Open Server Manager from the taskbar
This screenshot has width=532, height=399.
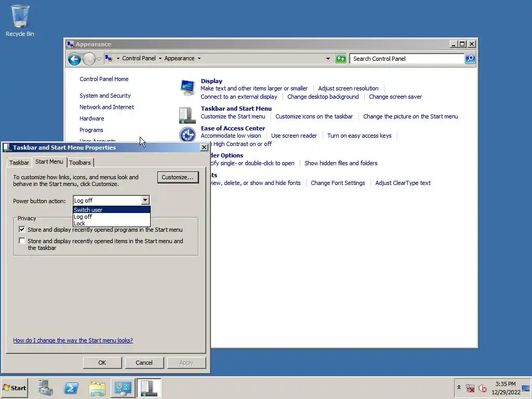46,388
